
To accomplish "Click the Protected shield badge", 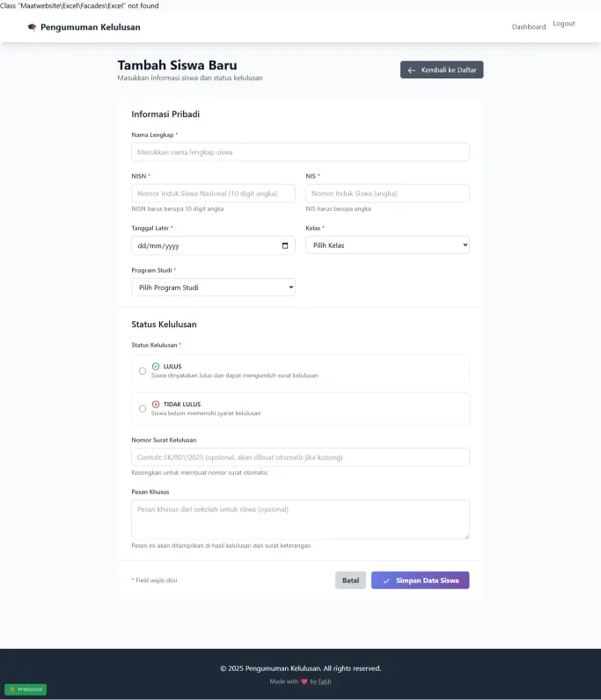I will click(x=26, y=689).
